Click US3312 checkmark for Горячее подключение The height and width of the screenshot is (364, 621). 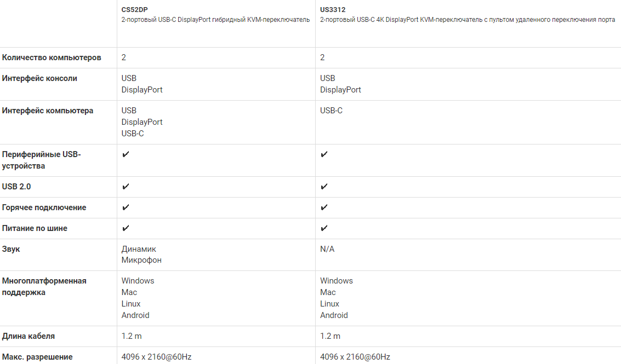[x=324, y=207]
